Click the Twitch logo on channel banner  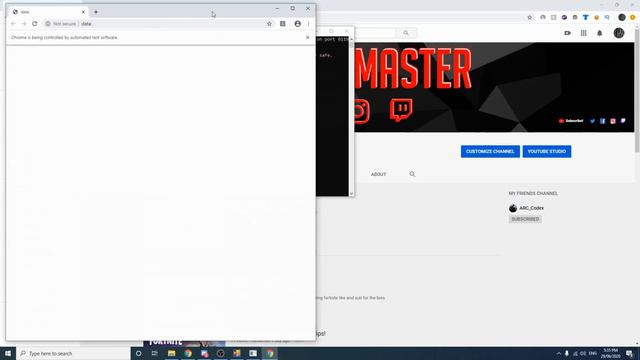[401, 110]
